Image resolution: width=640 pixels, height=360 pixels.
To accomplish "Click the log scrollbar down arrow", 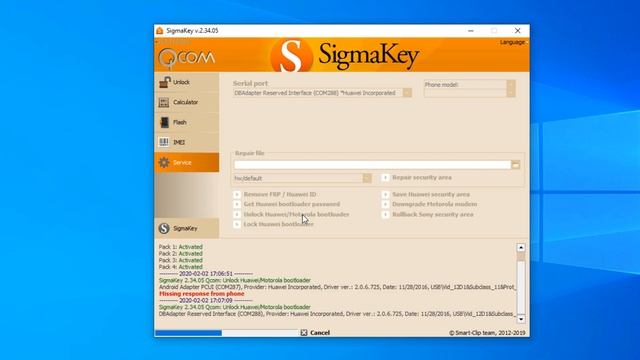I will [x=521, y=319].
